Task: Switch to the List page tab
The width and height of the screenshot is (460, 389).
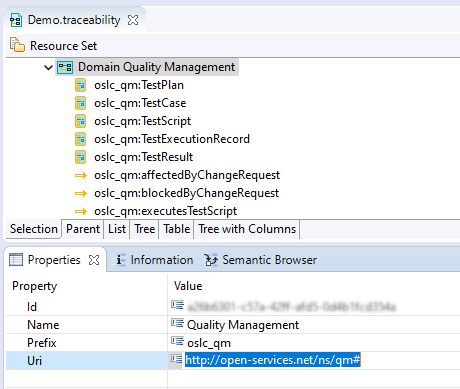Action: pos(117,229)
